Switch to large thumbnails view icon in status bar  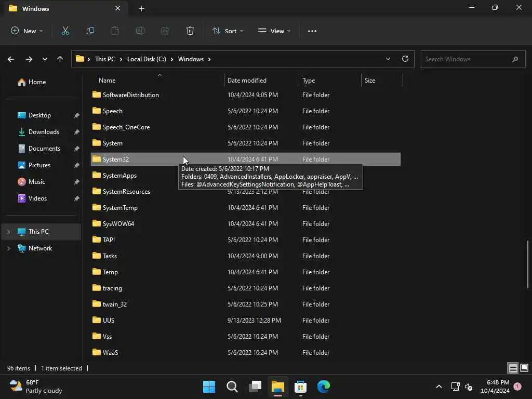tap(524, 368)
